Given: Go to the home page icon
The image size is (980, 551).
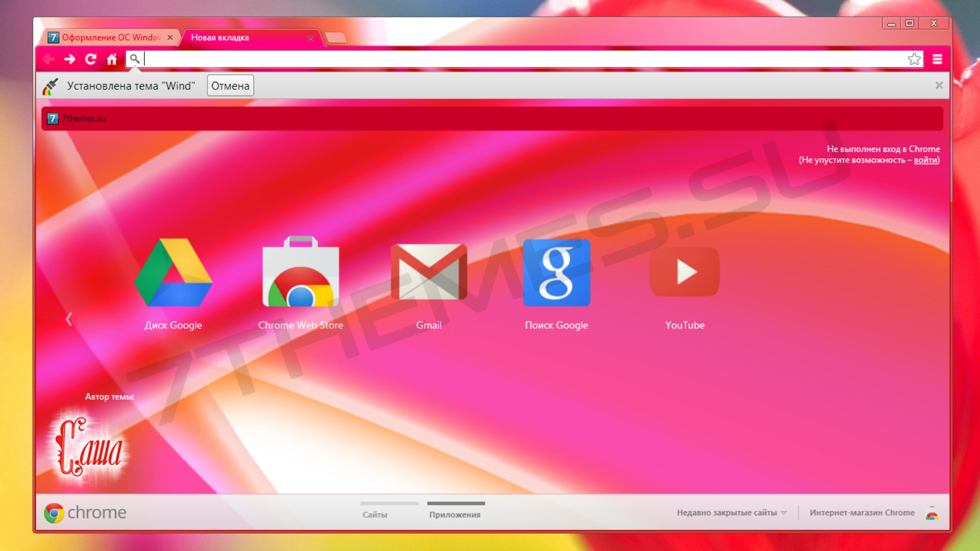Looking at the screenshot, I should 112,60.
